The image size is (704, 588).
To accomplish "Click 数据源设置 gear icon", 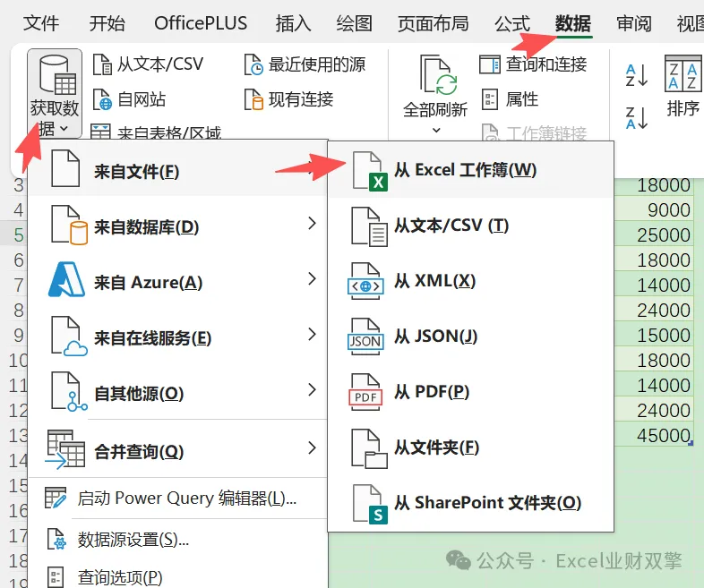I will pos(56,540).
